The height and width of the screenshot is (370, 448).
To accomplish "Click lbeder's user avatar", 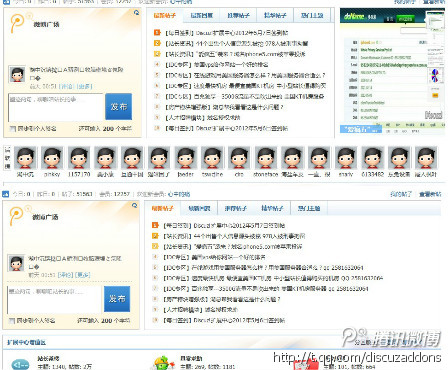I will click(x=185, y=158).
